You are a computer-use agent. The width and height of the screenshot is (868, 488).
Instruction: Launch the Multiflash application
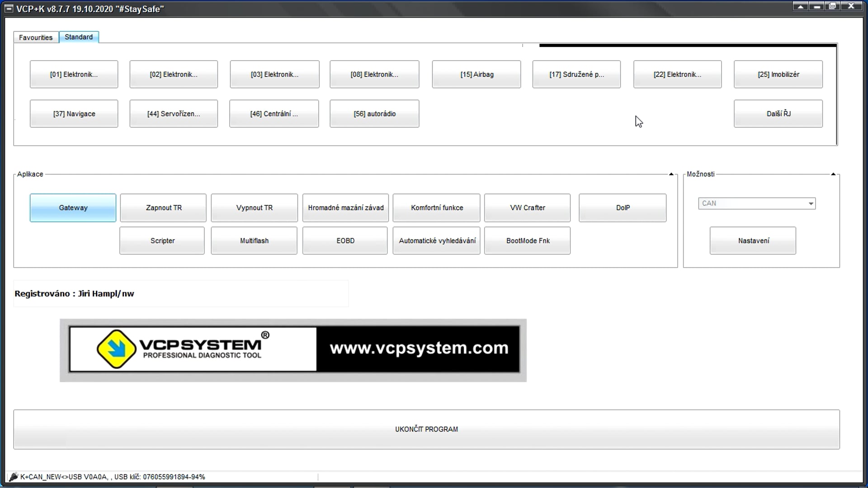254,241
